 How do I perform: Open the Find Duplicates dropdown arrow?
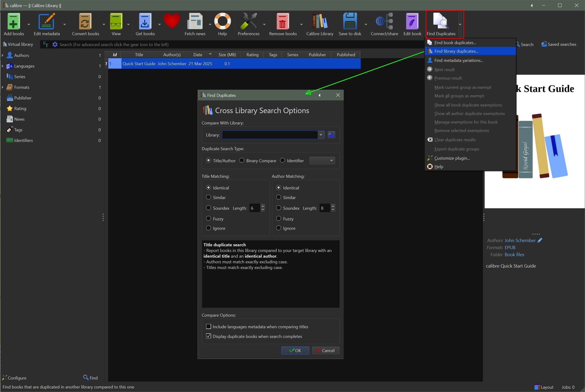coord(460,24)
